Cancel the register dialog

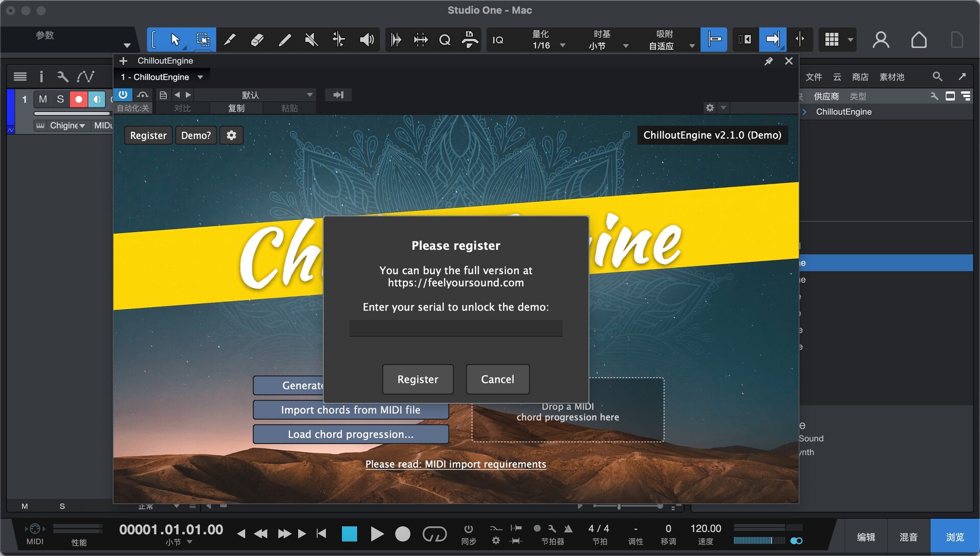click(498, 379)
